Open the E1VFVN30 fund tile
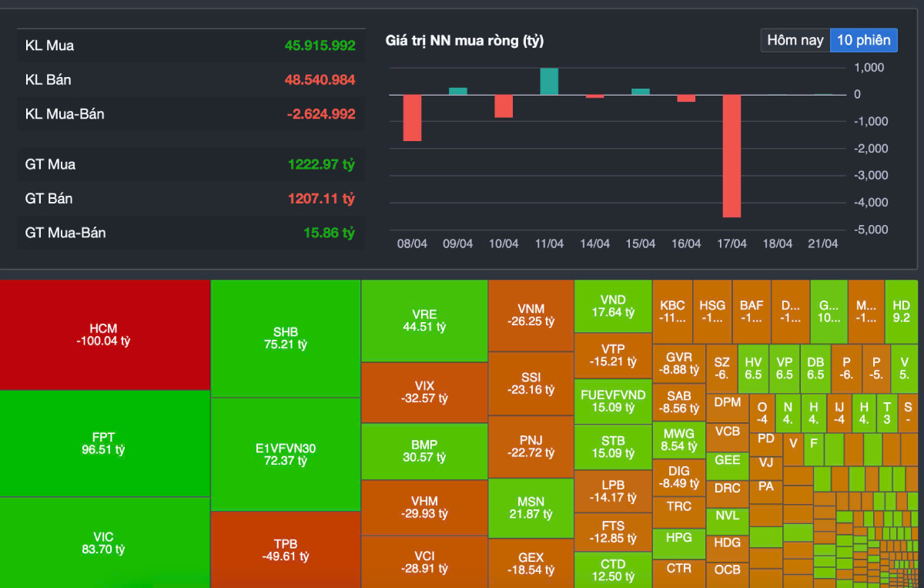The width and height of the screenshot is (924, 588). (x=285, y=454)
